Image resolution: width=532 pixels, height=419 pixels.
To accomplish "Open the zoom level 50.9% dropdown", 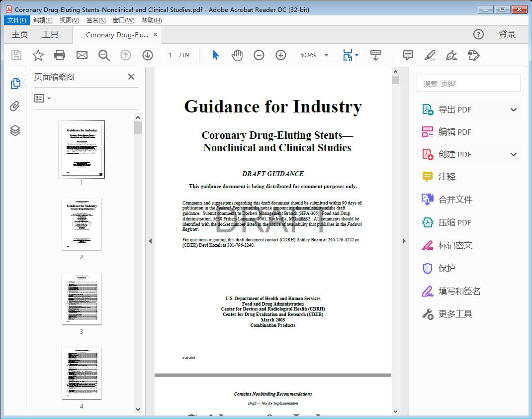I will click(x=326, y=55).
